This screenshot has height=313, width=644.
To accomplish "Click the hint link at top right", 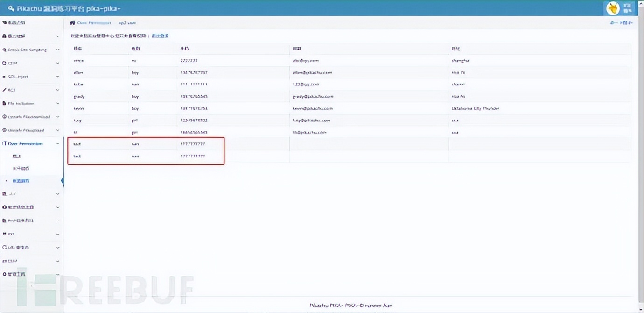I will [x=622, y=22].
